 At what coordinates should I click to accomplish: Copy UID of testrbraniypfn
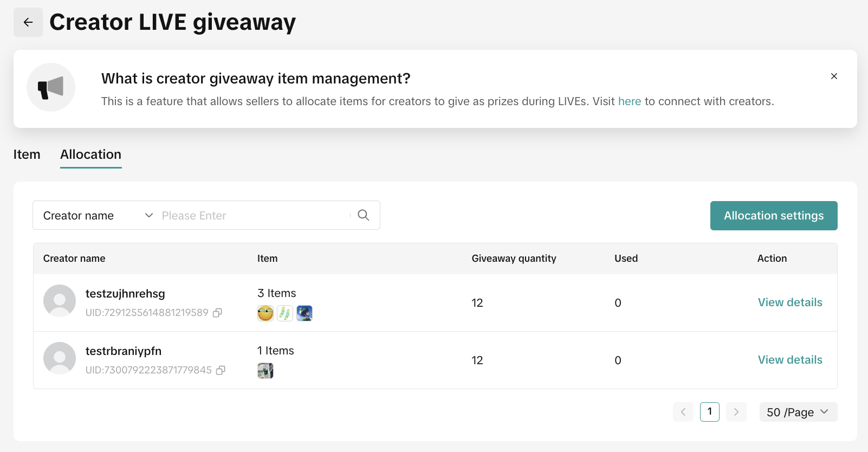coord(221,370)
